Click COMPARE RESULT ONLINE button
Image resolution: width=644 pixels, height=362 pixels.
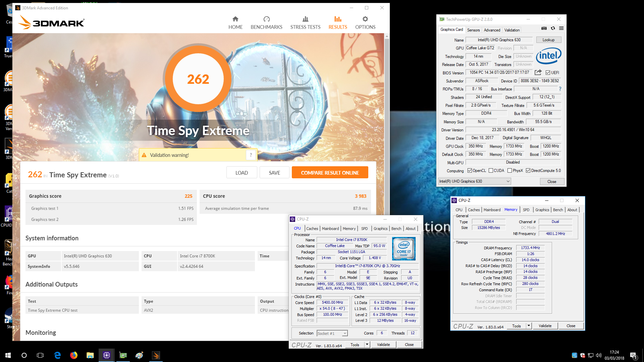[330, 173]
